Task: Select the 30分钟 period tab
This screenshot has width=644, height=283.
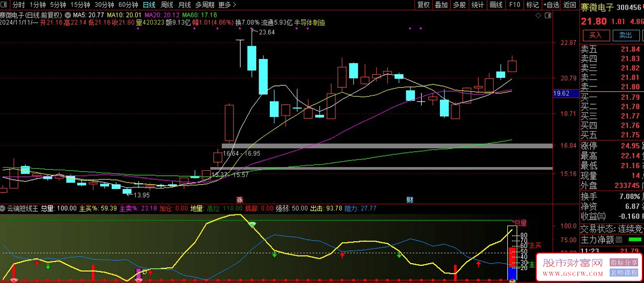Action: tap(105, 5)
